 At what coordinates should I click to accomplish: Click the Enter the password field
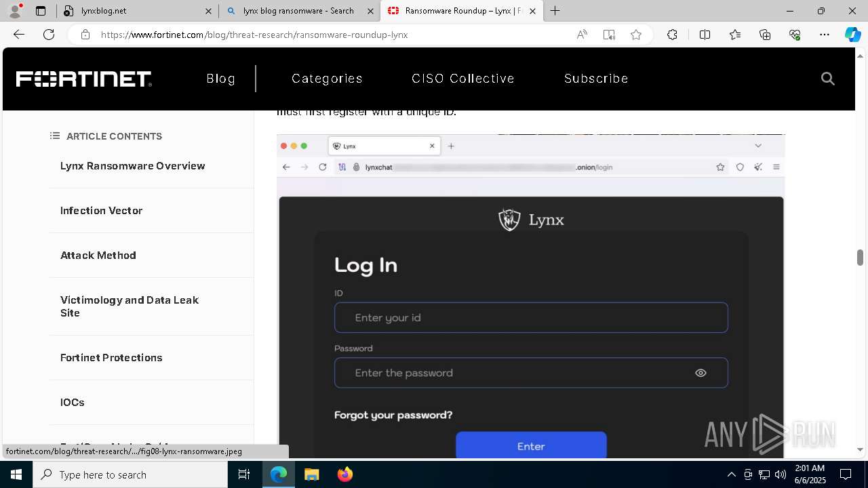click(531, 373)
